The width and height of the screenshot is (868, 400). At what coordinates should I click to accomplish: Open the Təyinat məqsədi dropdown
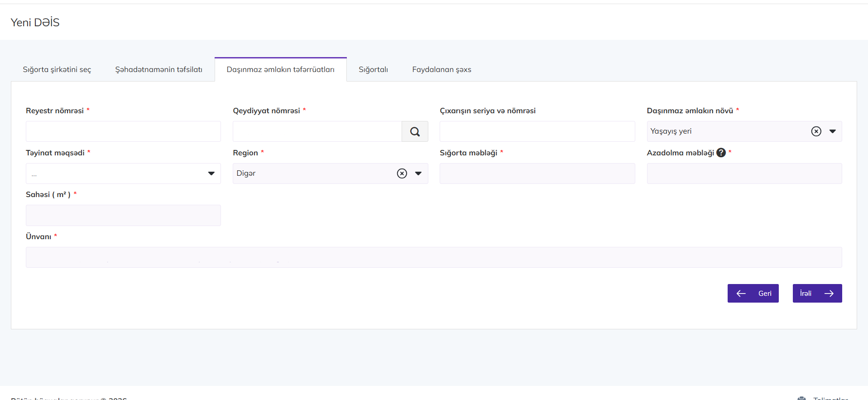click(x=123, y=173)
